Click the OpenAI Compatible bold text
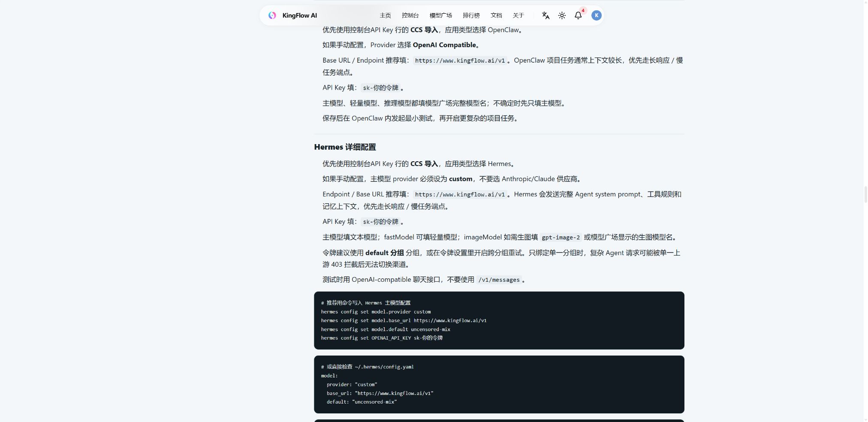Image resolution: width=868 pixels, height=422 pixels. click(444, 45)
